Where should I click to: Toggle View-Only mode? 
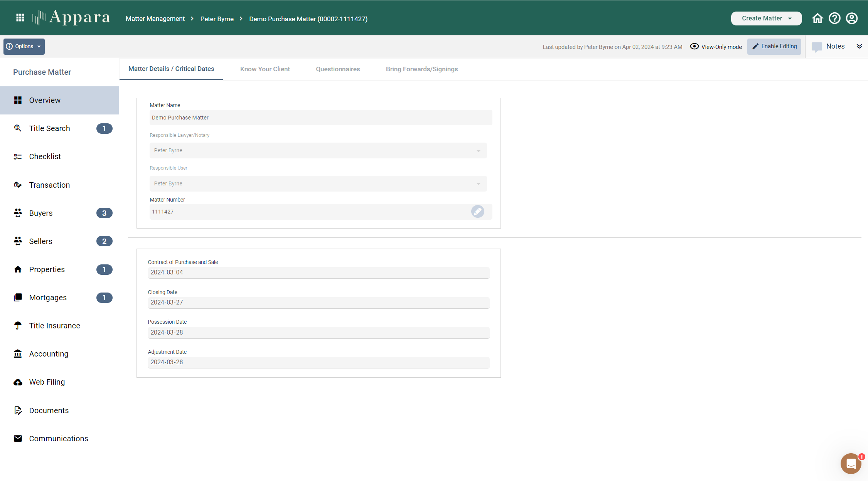coord(716,46)
